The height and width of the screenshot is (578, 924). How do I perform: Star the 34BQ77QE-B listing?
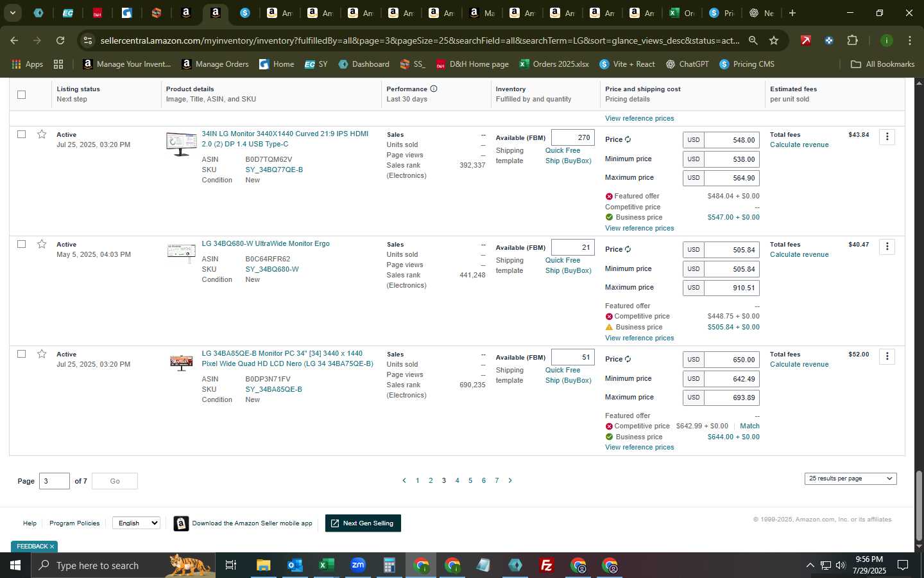[42, 134]
